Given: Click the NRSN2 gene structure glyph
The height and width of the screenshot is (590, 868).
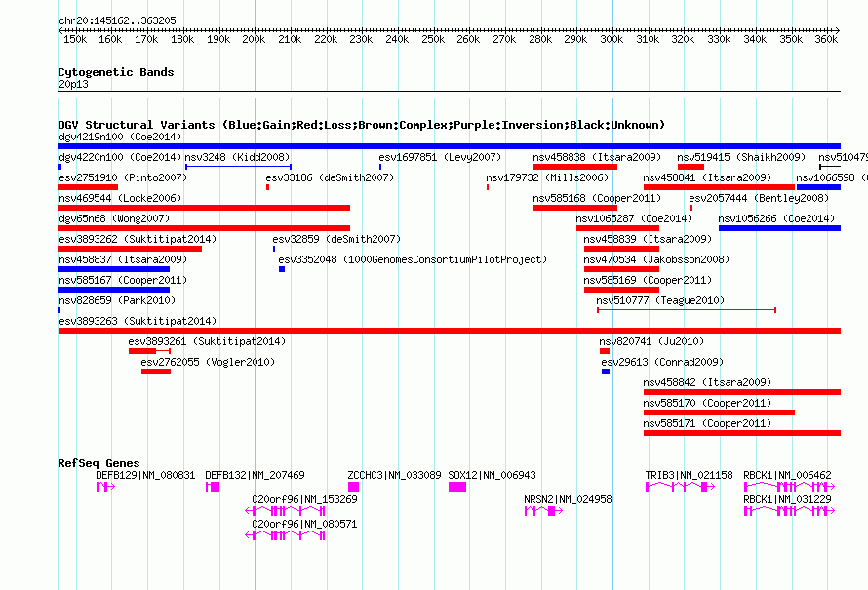Looking at the screenshot, I should (x=543, y=511).
